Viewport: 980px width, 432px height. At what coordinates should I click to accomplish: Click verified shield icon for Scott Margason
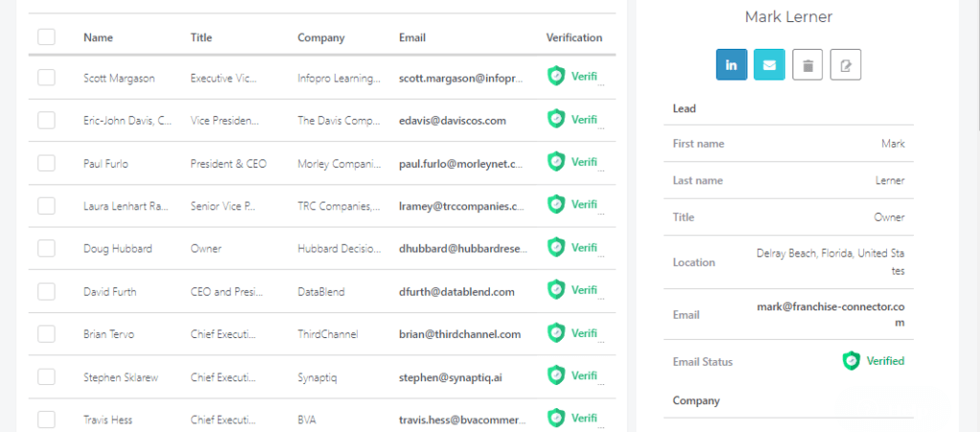(556, 77)
